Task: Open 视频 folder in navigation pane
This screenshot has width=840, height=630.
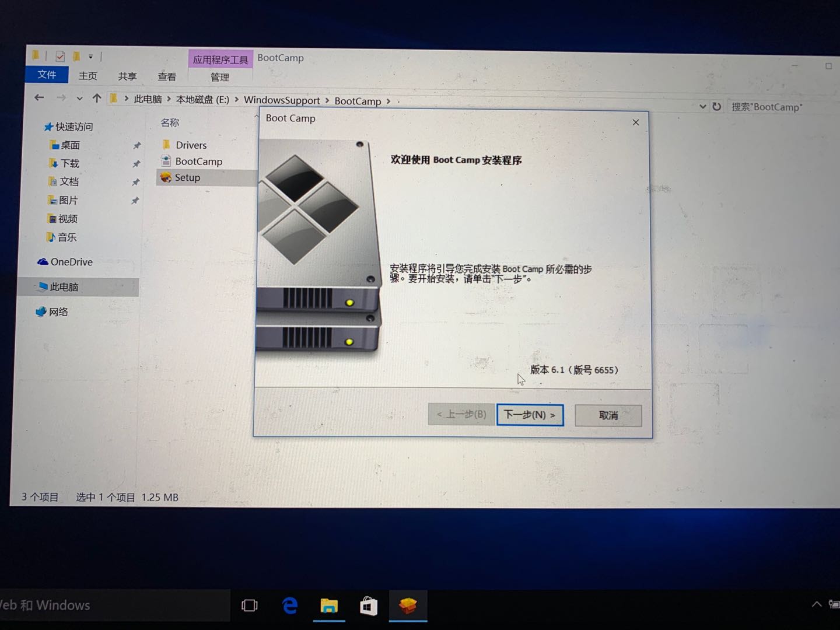Action: [x=62, y=219]
